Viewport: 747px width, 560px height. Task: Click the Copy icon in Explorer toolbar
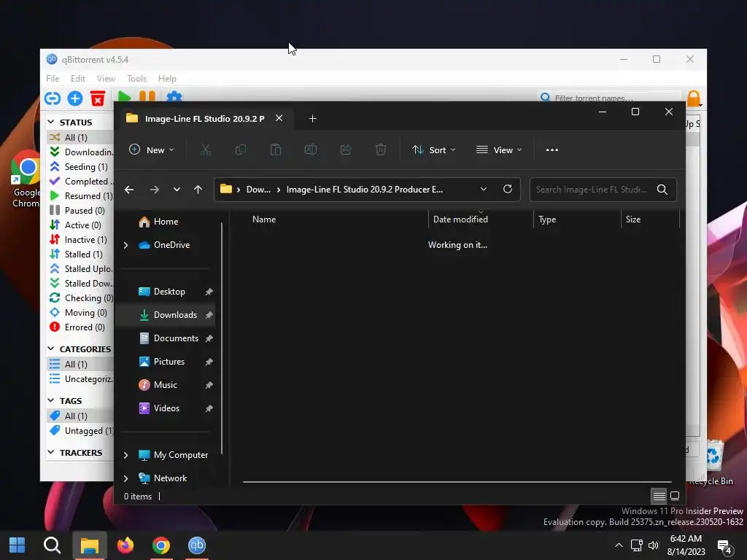click(241, 149)
